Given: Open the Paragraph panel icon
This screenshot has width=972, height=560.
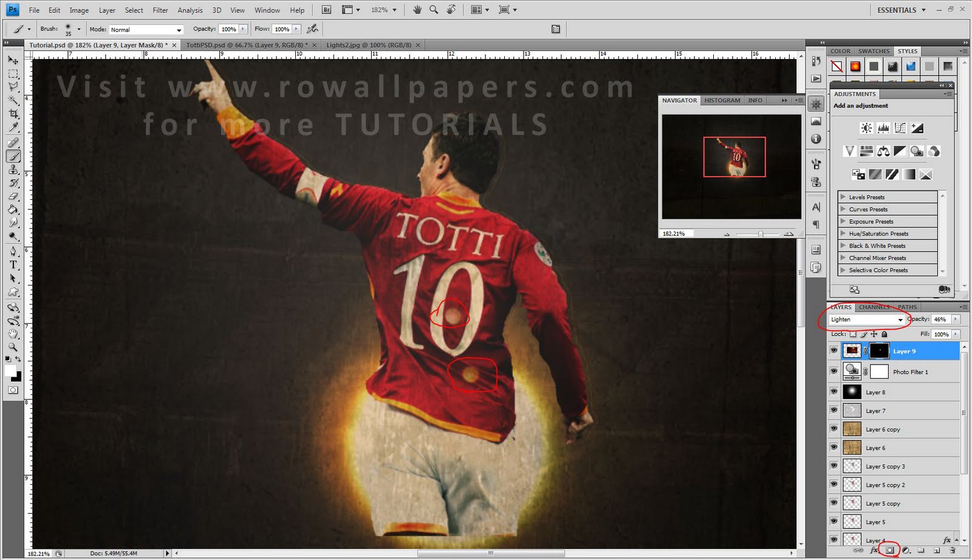Looking at the screenshot, I should [816, 225].
